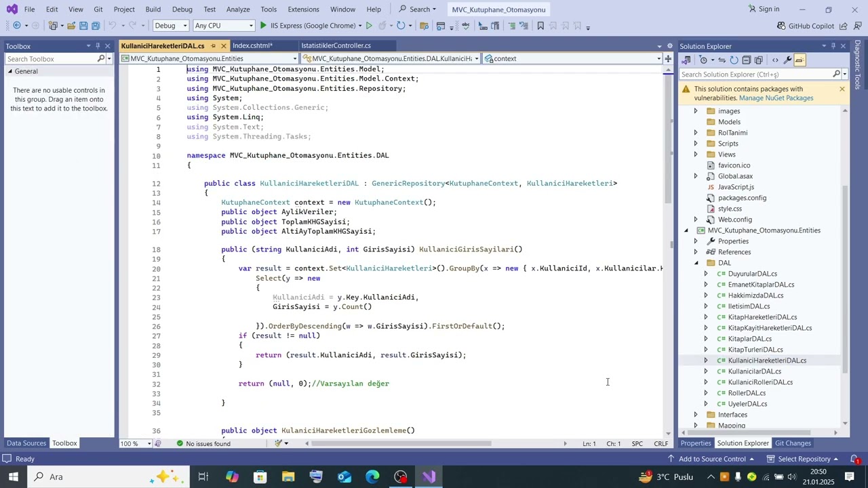This screenshot has width=868, height=488.
Task: Click Show All Files icon in Solution Explorer
Action: pyautogui.click(x=758, y=60)
